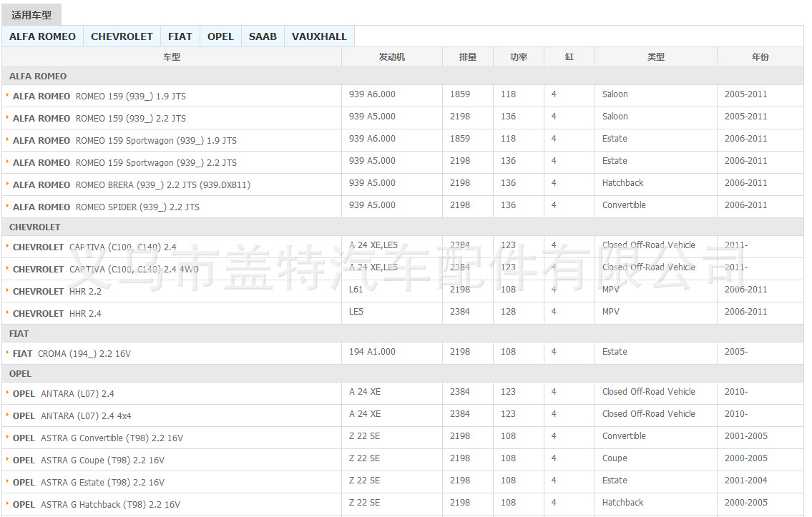Switch to the CHEVROLET brand tab

pos(122,36)
